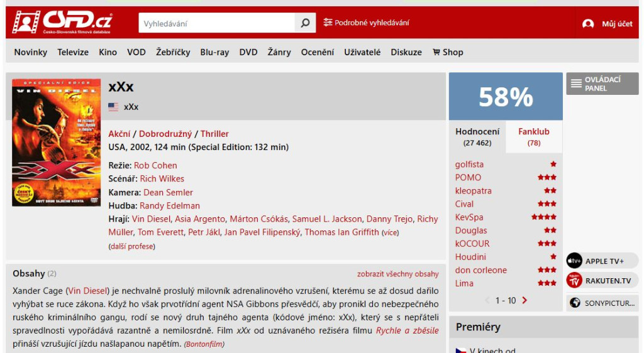Click the Akční genre link
Screen dimensions: 644x353
coord(119,134)
